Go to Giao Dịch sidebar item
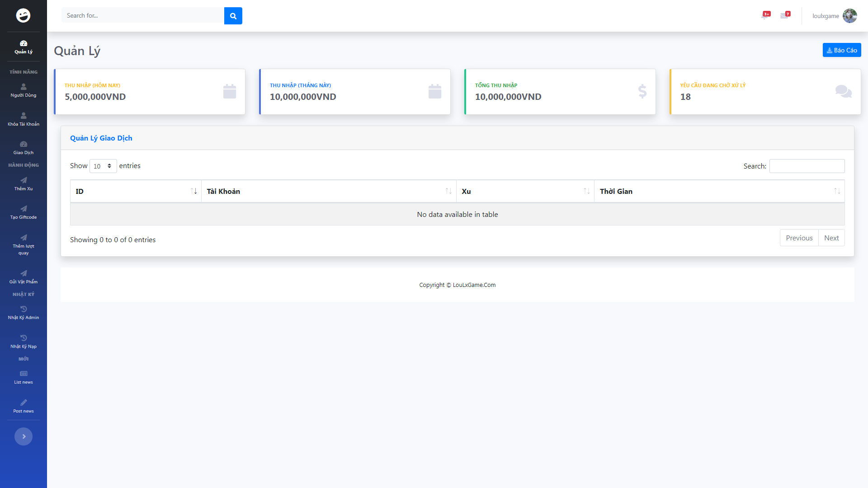This screenshot has width=868, height=488. click(24, 148)
